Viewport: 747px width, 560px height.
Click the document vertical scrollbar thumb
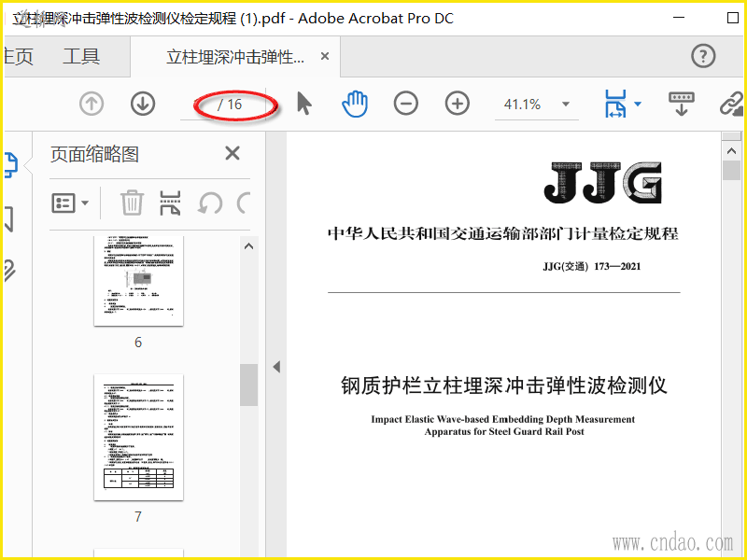point(731,170)
